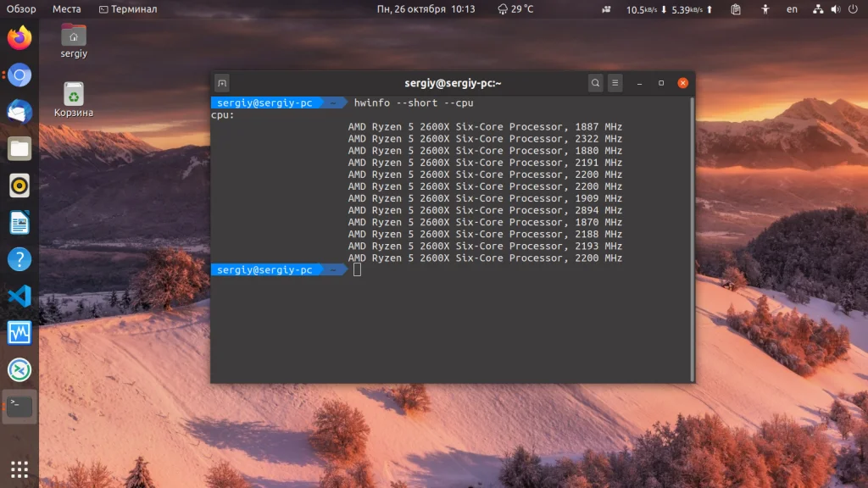Image resolution: width=868 pixels, height=488 pixels.
Task: Open the Help icon in dock
Action: coord(19,259)
